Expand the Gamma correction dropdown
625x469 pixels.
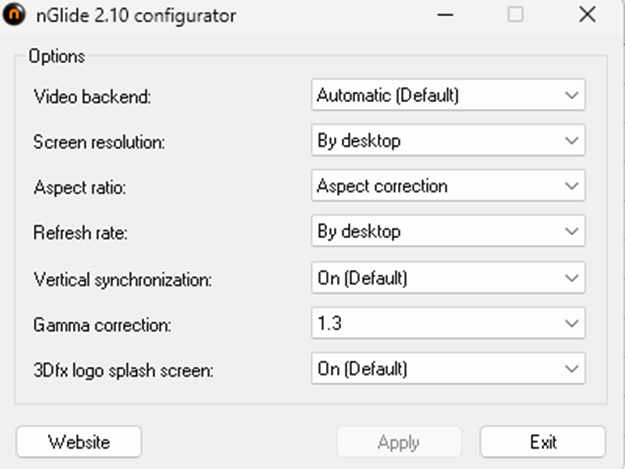coord(448,323)
